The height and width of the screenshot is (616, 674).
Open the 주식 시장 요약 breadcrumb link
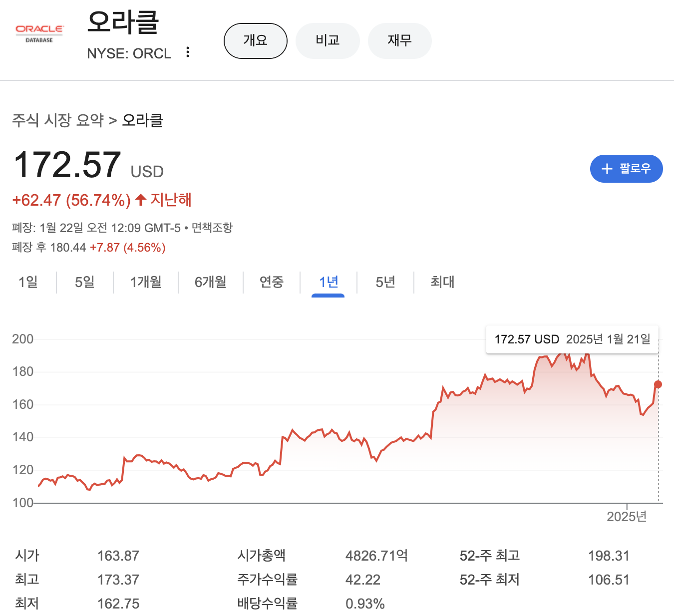point(58,120)
